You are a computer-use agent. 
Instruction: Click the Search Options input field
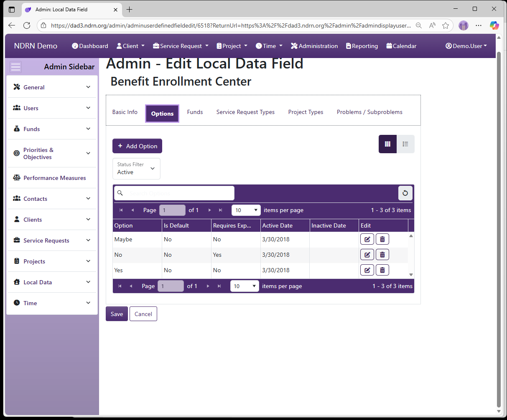174,193
